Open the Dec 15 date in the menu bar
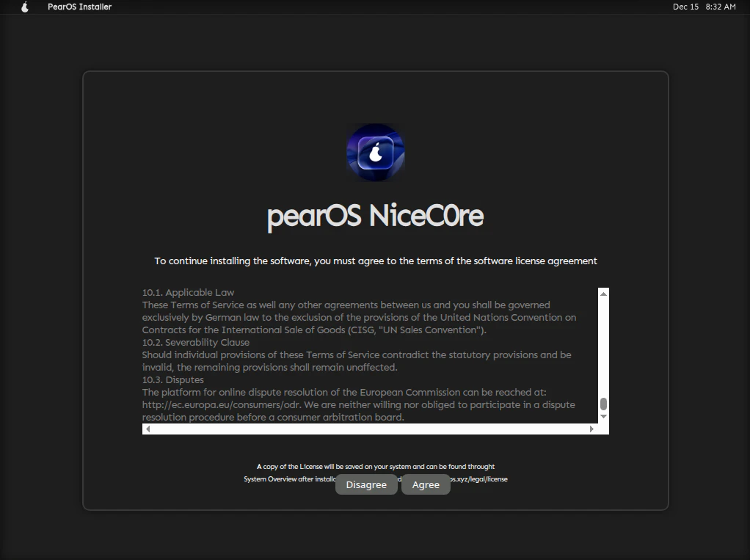Image resolution: width=750 pixels, height=560 pixels. pyautogui.click(x=685, y=7)
